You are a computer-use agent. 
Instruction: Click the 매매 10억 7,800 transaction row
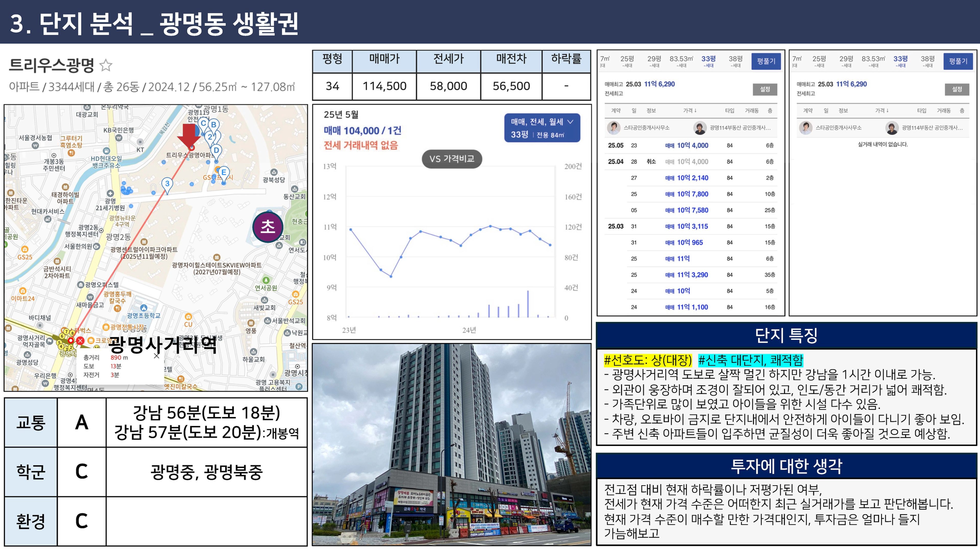691,194
